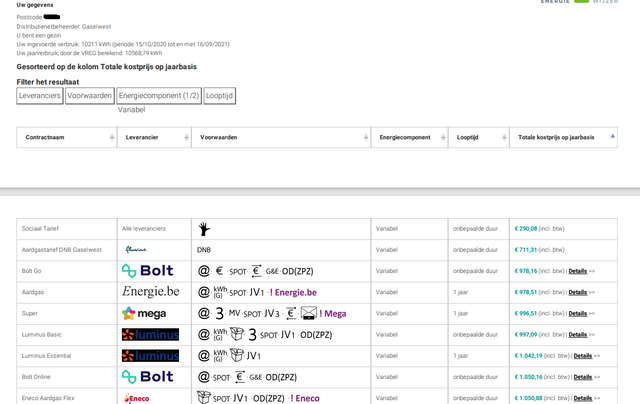This screenshot has width=640, height=404.
Task: Click the kWh (G) icon in Luminus Basic row
Action: [220, 335]
